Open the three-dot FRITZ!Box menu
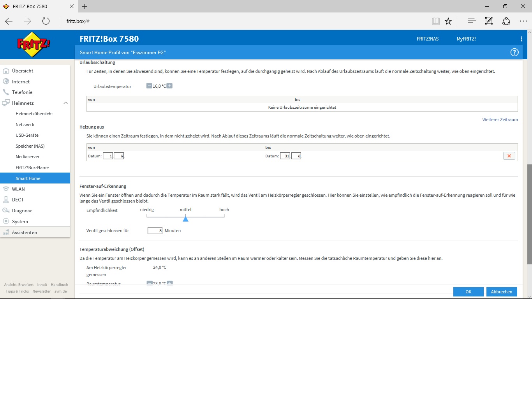The width and height of the screenshot is (532, 418). (x=521, y=39)
